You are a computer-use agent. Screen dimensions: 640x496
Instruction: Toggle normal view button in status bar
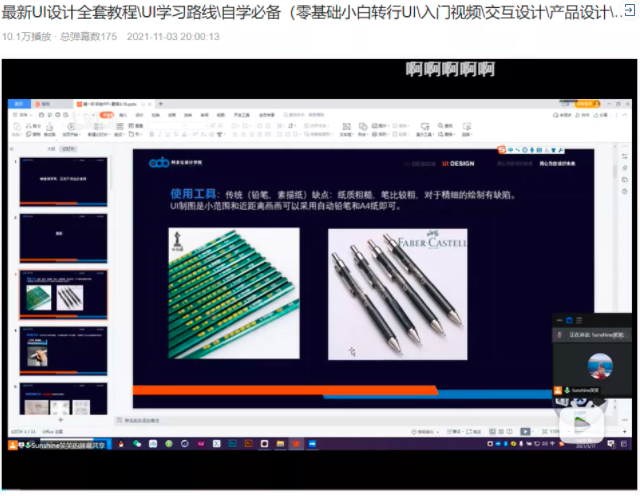coord(493,431)
